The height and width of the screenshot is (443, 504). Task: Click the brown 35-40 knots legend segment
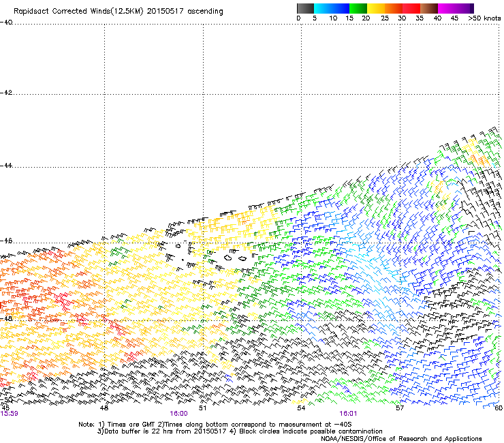429,8
